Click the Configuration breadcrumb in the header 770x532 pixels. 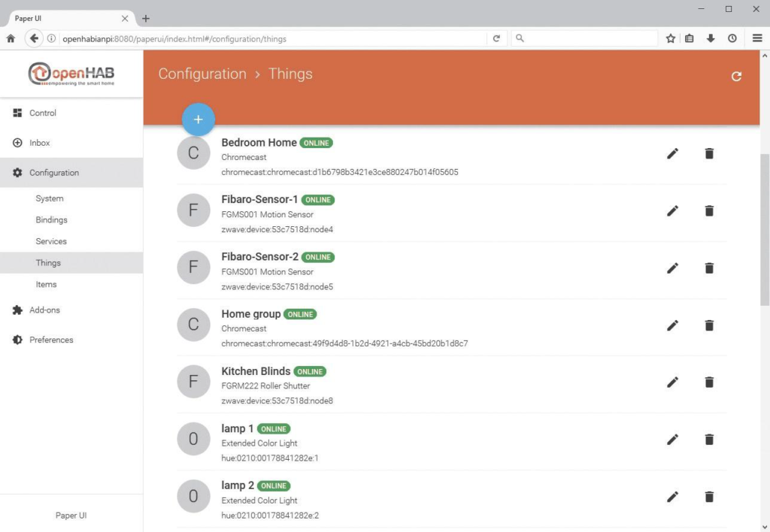click(x=202, y=74)
